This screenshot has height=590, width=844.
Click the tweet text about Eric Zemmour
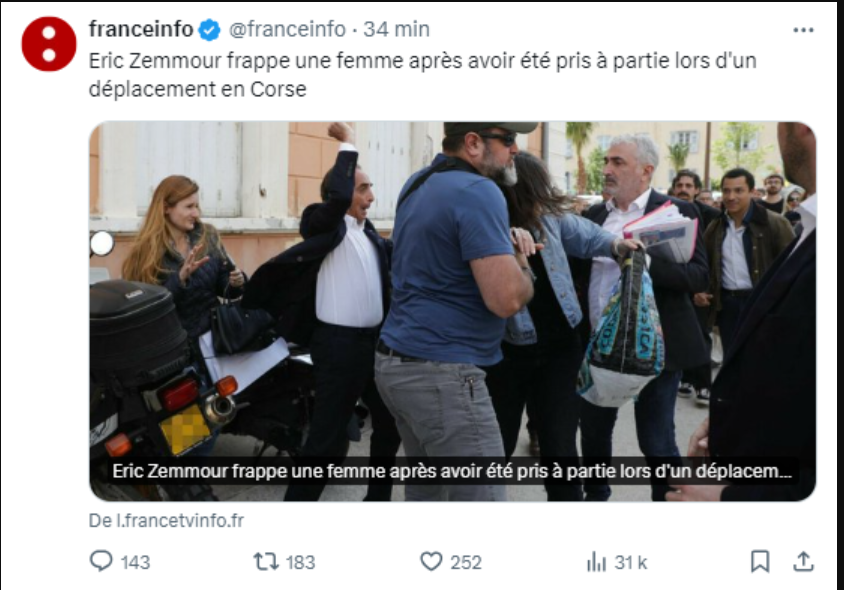tap(423, 75)
